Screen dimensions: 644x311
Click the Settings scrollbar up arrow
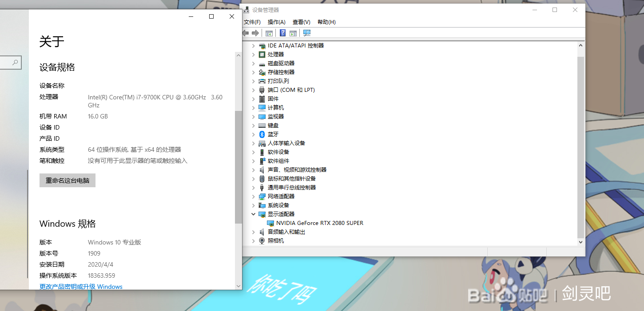[239, 55]
